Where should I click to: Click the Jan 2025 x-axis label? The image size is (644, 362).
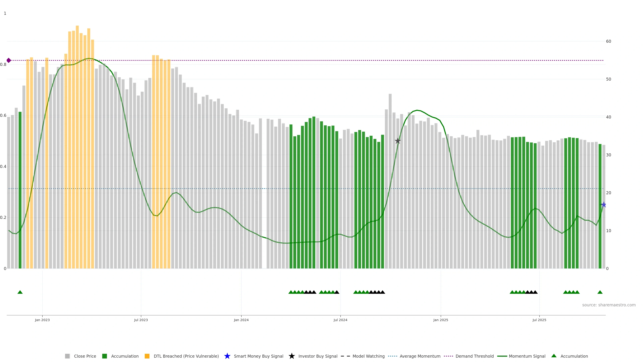pos(441,320)
